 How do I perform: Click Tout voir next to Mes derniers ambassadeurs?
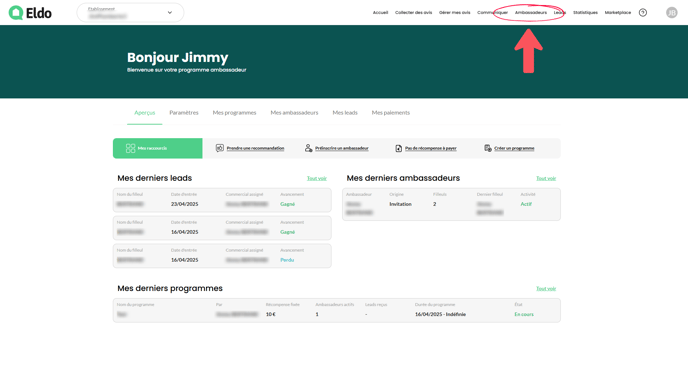[x=546, y=178]
